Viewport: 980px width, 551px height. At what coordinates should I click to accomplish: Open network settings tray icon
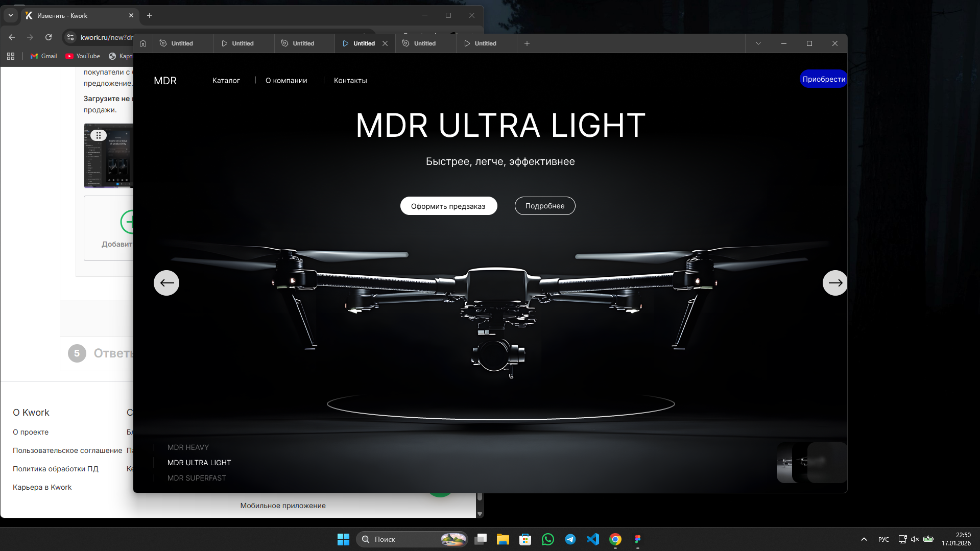903,539
